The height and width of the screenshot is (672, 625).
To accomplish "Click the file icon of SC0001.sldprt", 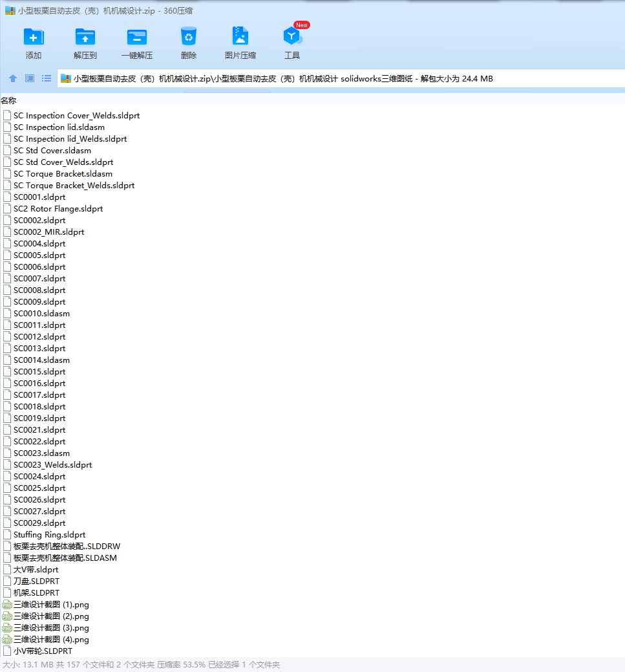I will coord(7,197).
